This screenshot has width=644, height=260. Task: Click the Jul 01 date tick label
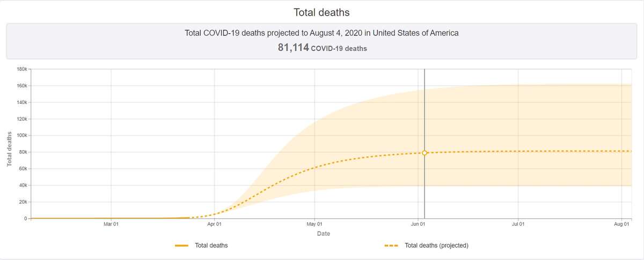tap(518, 224)
